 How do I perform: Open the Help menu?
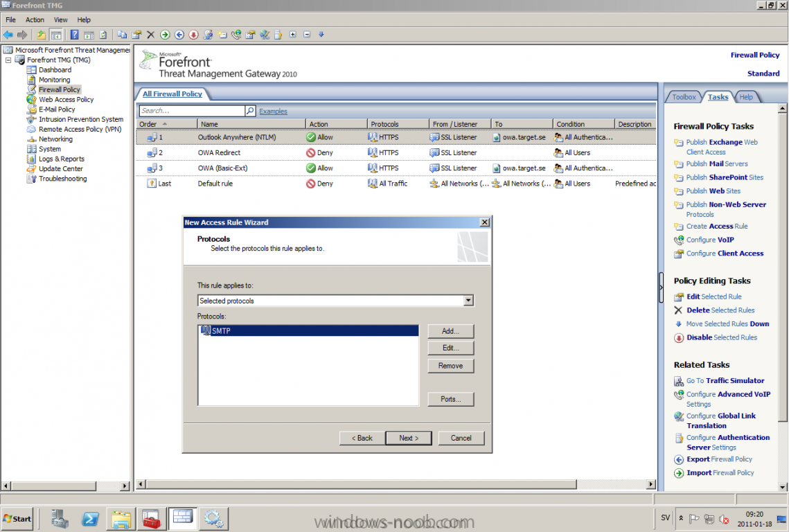tap(84, 19)
